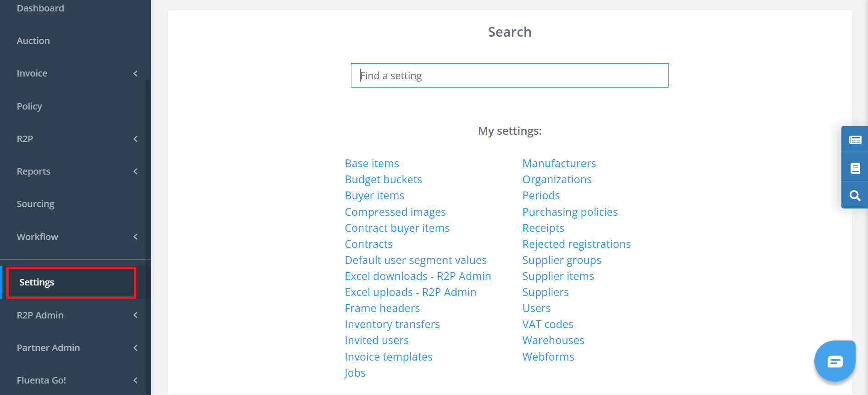Open the Warehouses setting

553,340
